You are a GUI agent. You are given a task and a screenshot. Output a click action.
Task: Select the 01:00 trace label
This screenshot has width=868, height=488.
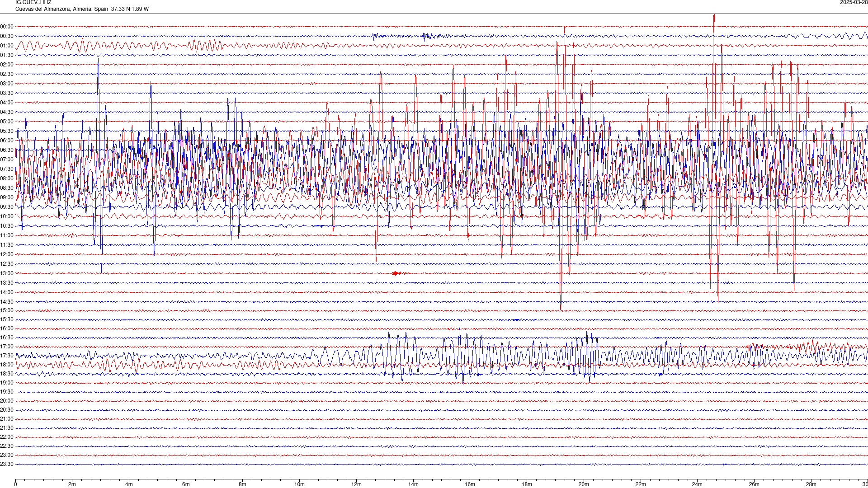pos(7,46)
